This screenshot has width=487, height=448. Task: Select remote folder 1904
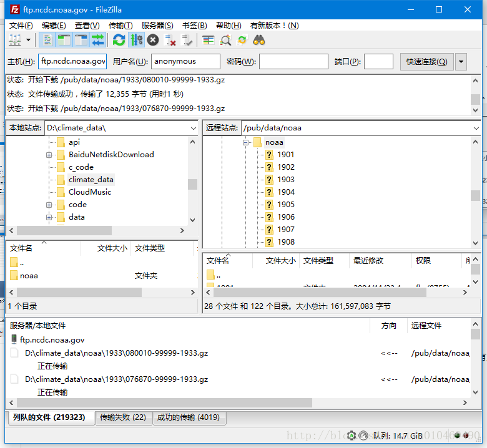(285, 192)
